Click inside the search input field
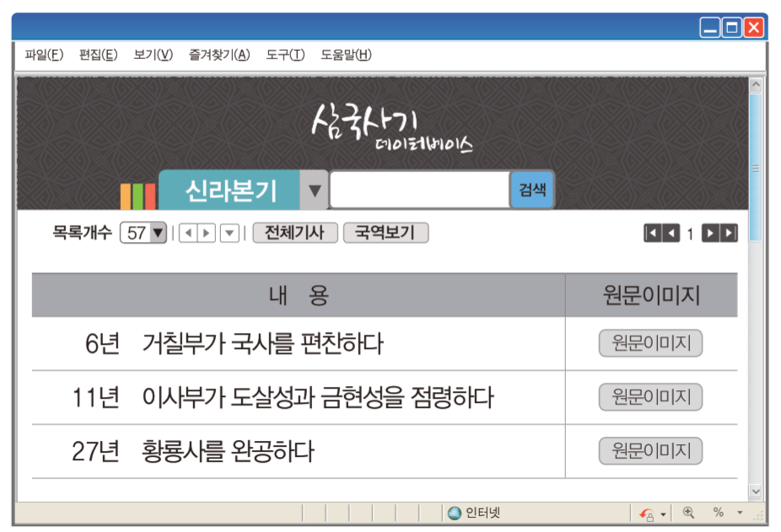The image size is (781, 532). [x=417, y=189]
